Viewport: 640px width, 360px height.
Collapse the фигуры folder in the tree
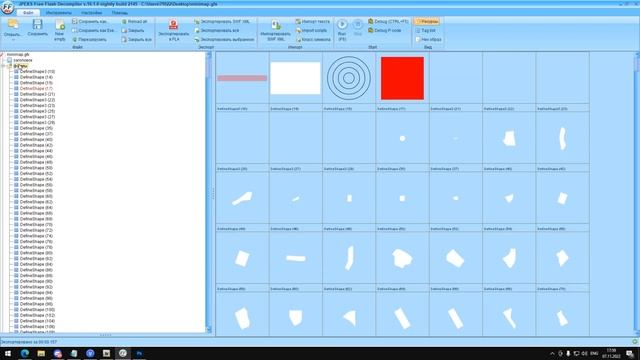tap(4, 66)
